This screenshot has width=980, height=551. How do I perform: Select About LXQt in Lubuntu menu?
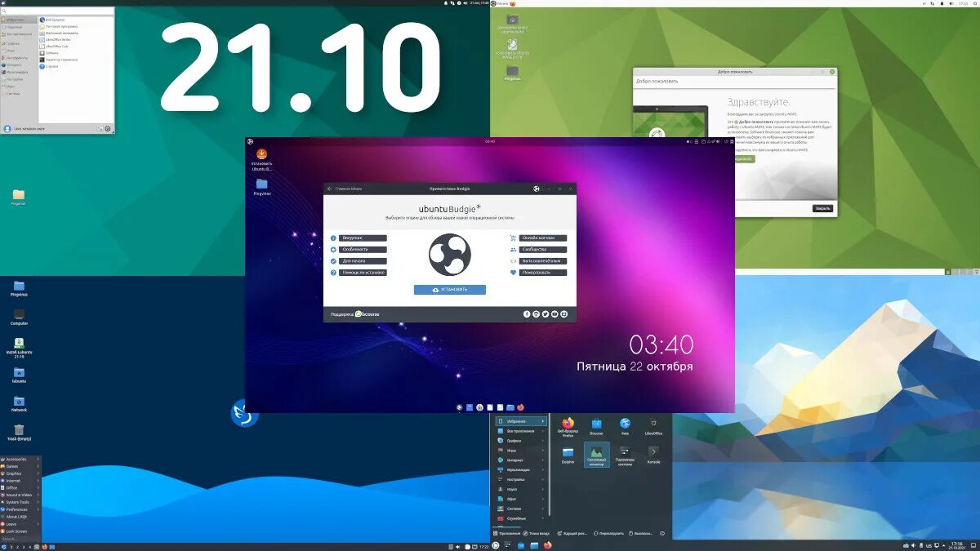(20, 517)
